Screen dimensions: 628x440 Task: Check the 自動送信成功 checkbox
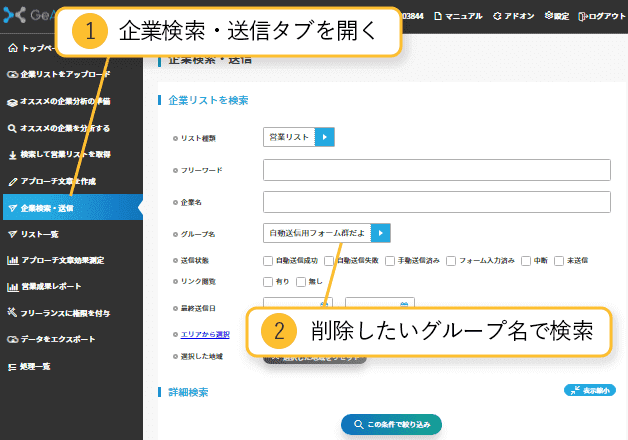[268, 261]
